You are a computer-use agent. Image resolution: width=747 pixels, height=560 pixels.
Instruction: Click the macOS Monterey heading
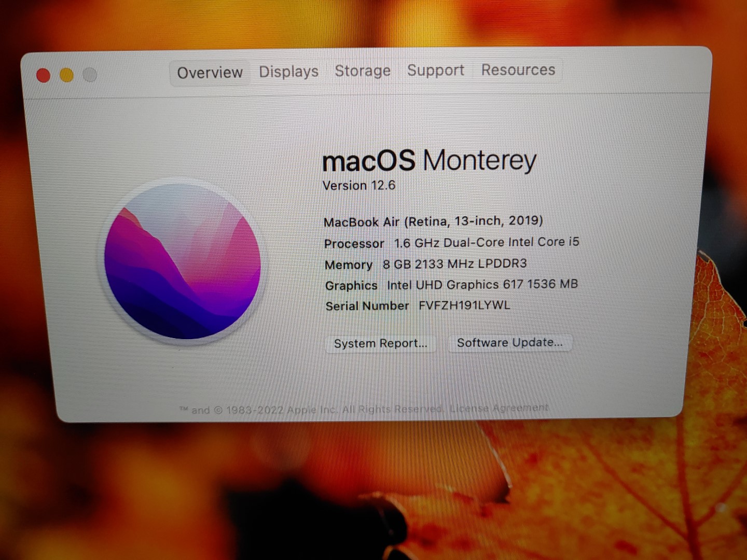coord(429,160)
